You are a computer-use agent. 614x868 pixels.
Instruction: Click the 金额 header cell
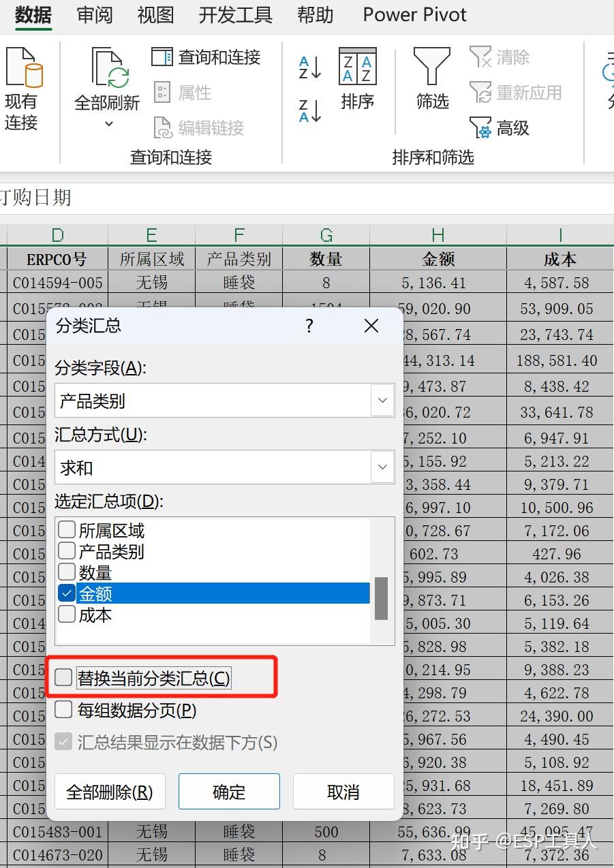438,259
